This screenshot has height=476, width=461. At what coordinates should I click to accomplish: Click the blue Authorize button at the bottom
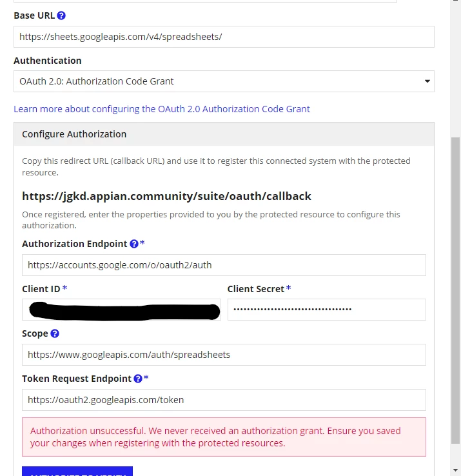click(x=77, y=471)
